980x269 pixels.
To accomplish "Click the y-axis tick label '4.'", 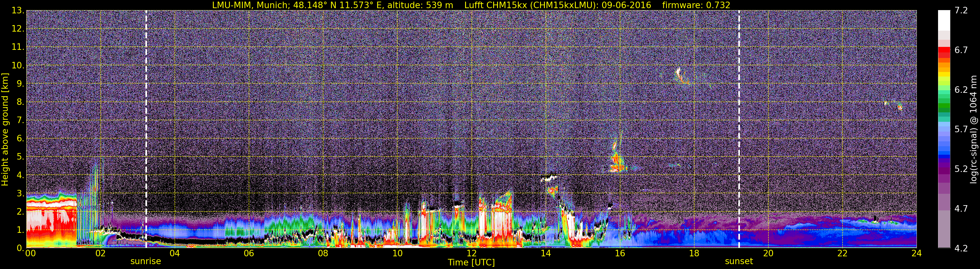I will click(20, 175).
